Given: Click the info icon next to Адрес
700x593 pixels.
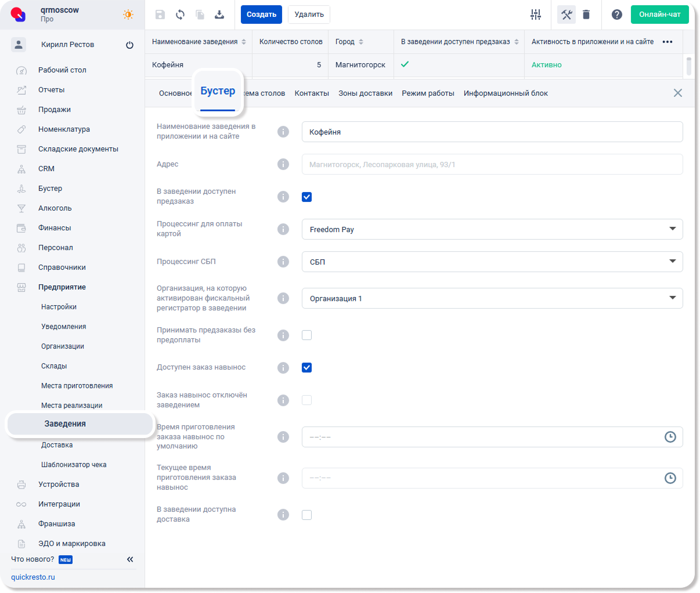Looking at the screenshot, I should (x=283, y=164).
